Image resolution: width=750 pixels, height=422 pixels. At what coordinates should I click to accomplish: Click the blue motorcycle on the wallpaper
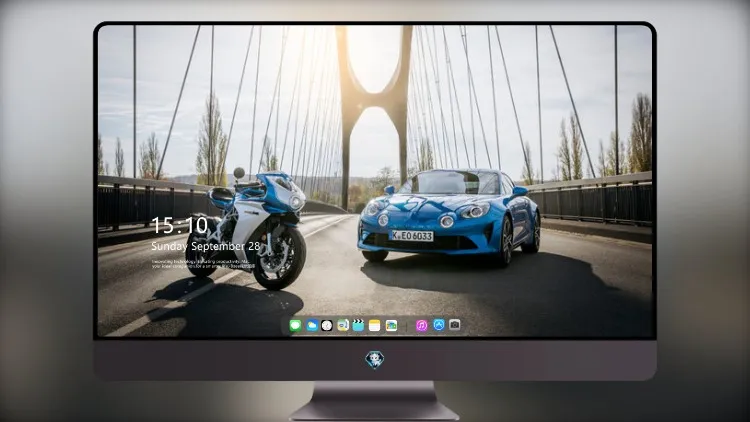tap(246, 230)
